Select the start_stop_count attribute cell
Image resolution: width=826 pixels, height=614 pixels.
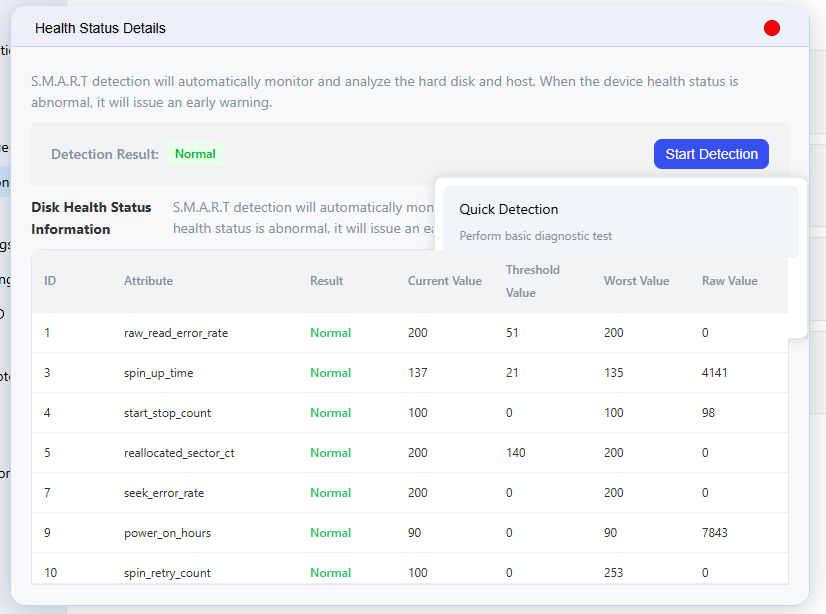168,413
